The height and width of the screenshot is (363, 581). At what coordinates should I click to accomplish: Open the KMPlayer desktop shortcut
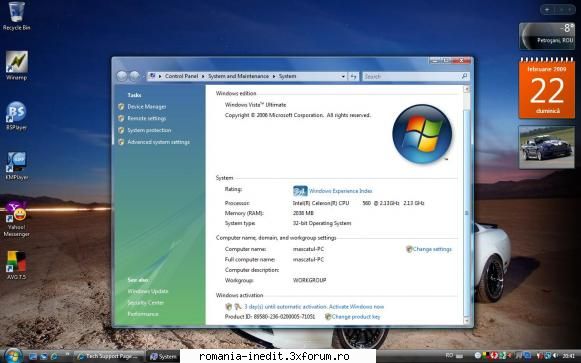[16, 165]
